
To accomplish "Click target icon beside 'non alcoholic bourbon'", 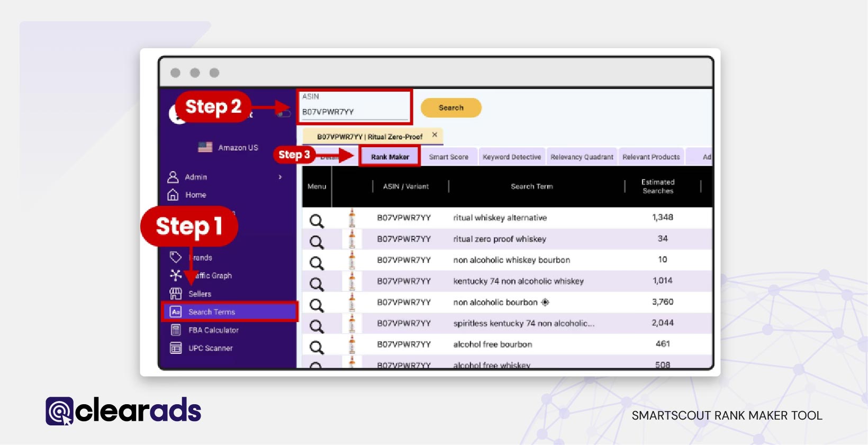I will [545, 302].
